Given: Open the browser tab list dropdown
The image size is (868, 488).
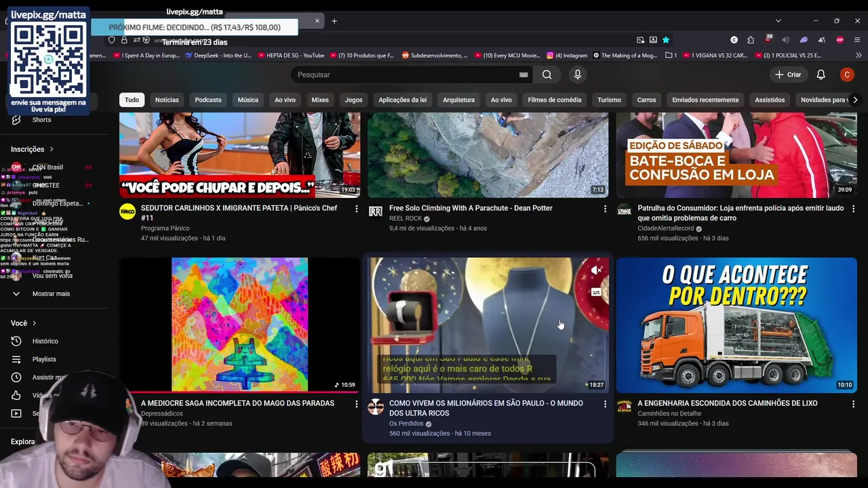Looking at the screenshot, I should tap(778, 21).
